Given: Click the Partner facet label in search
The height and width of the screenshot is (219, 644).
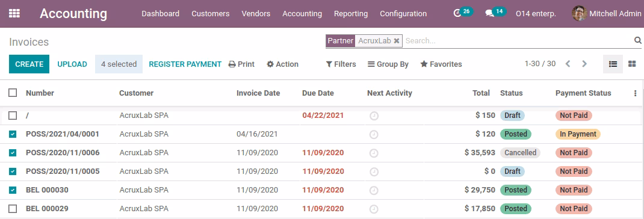Looking at the screenshot, I should point(341,41).
